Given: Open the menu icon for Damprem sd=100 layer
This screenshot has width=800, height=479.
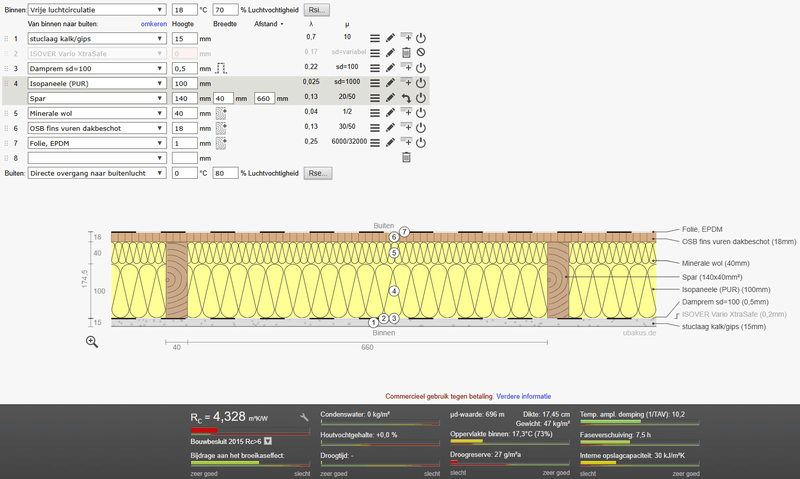Looking at the screenshot, I should [x=374, y=68].
